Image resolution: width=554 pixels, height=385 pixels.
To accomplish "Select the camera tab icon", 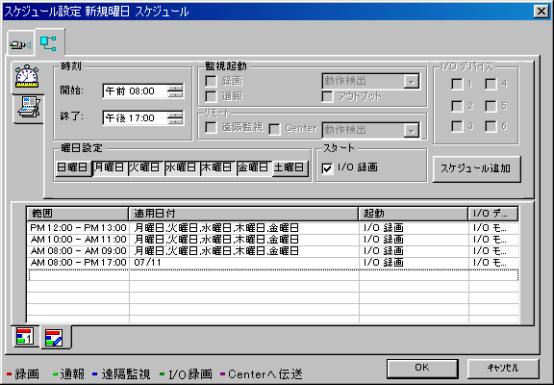I will (20, 45).
